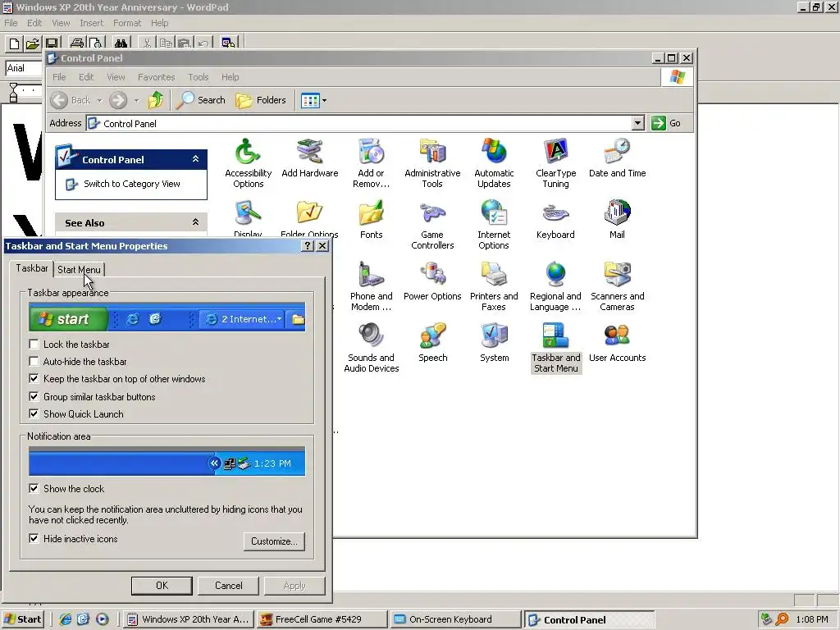Collapse the See Also section
The width and height of the screenshot is (840, 630).
pyautogui.click(x=195, y=222)
